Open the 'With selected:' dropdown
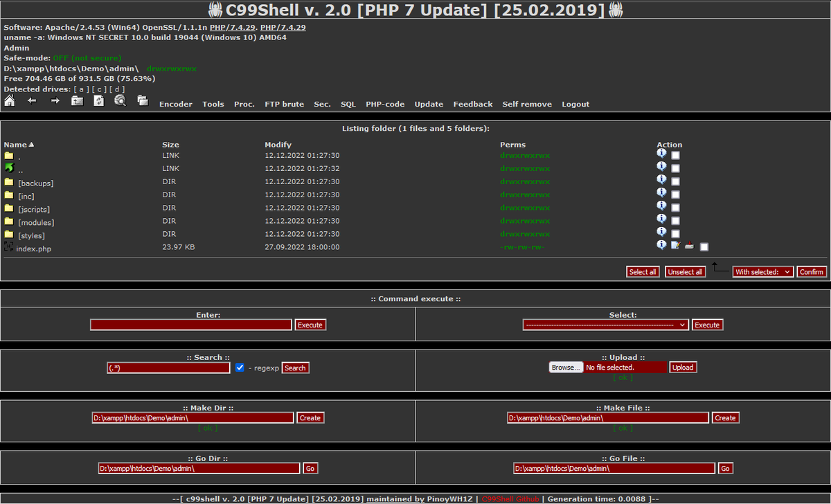831x504 pixels. coord(762,271)
